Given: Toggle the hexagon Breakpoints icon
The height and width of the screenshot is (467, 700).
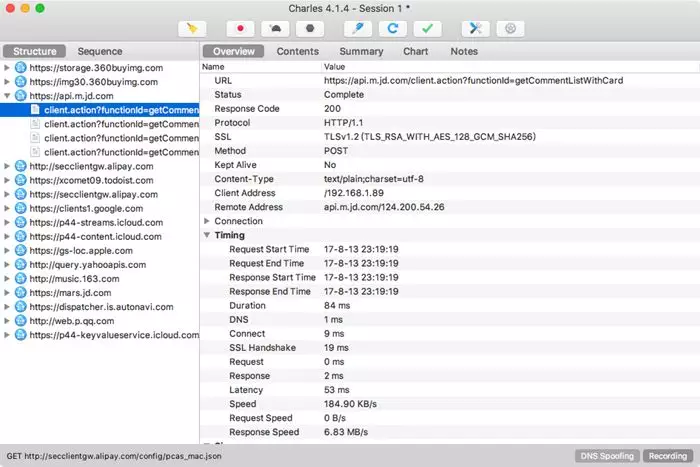Looking at the screenshot, I should [310, 29].
